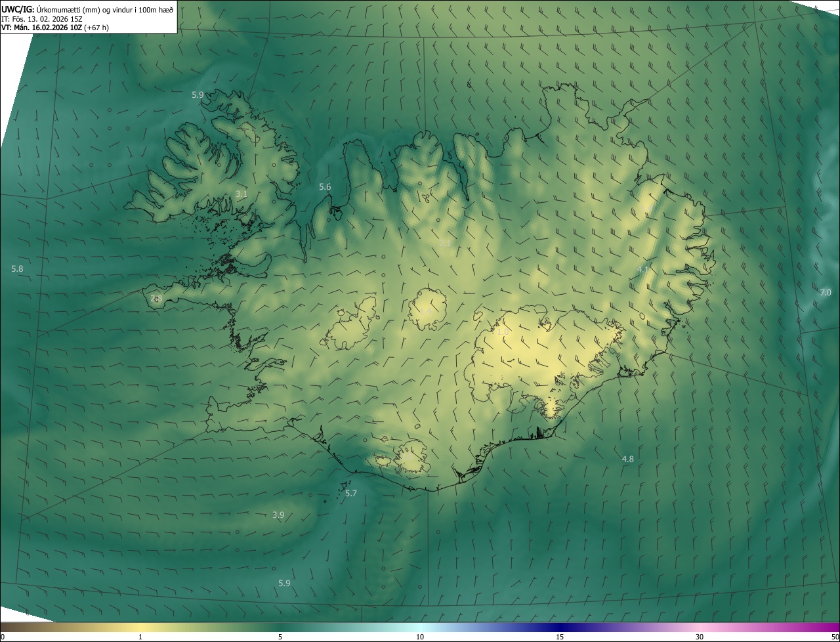Image resolution: width=840 pixels, height=642 pixels.
Task: Click the 1.0 value on Vatnajökull glacier
Action: point(503,332)
